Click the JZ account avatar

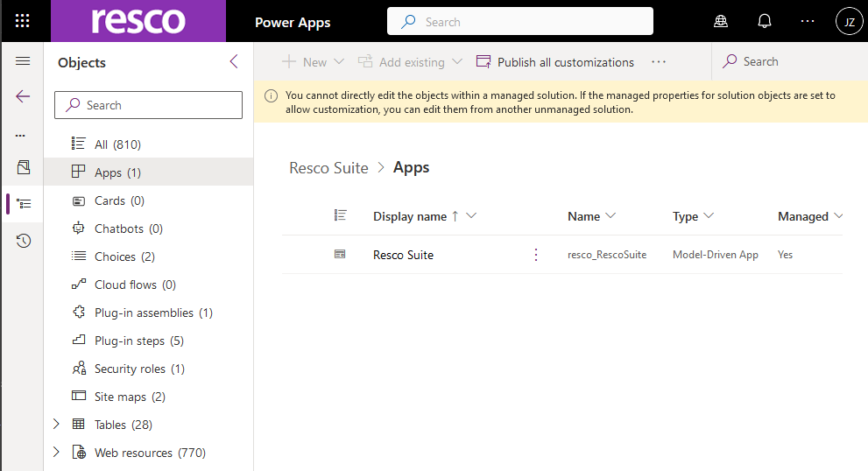tap(848, 22)
